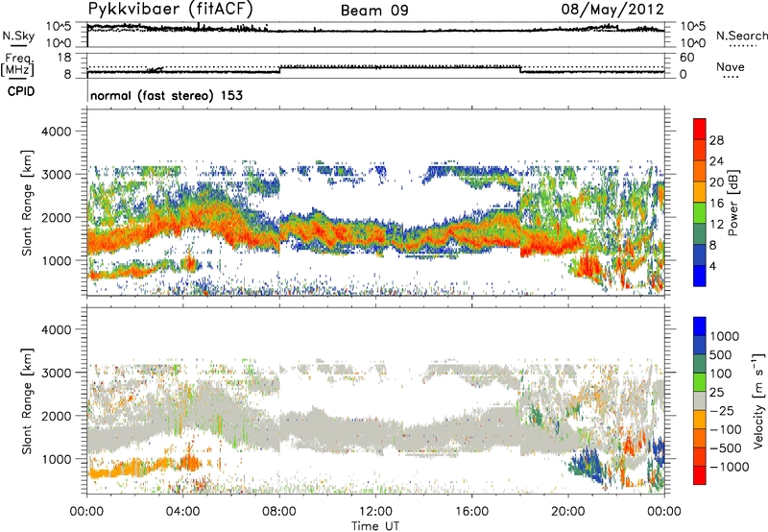Viewport: 768px width, 532px height.
Task: Click the 'N.Sky' legend label
Action: [x=18, y=36]
